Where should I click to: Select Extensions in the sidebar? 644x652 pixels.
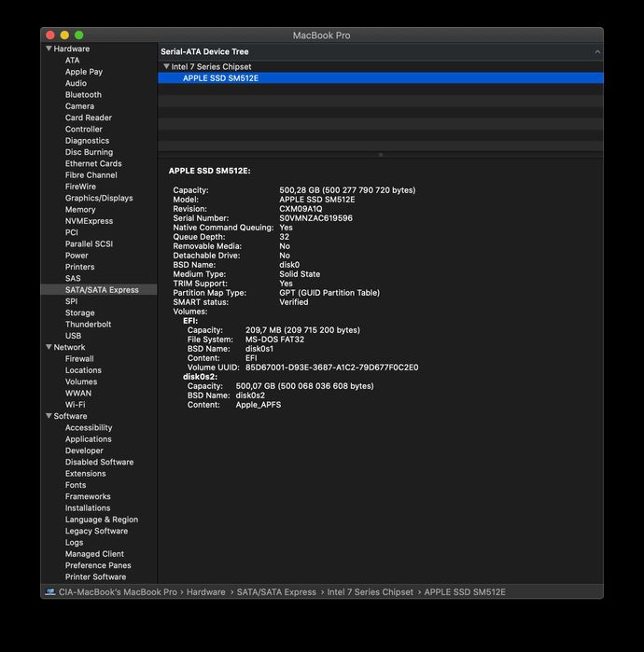pos(85,474)
